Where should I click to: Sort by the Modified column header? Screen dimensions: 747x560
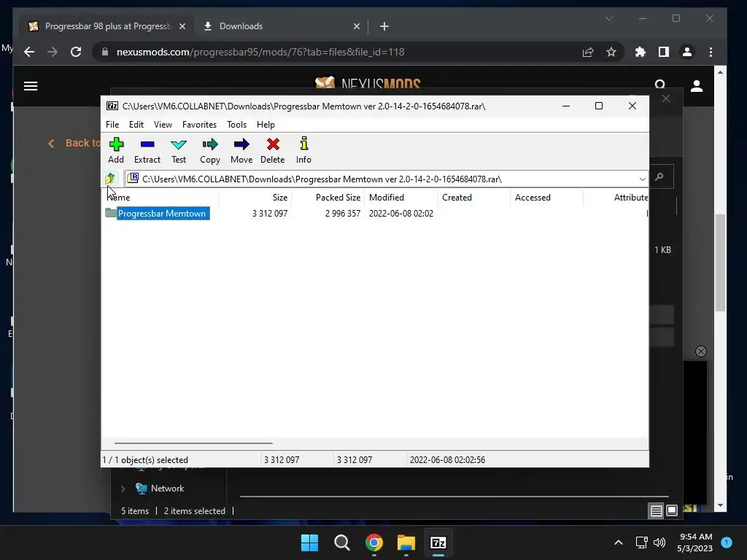tap(401, 197)
